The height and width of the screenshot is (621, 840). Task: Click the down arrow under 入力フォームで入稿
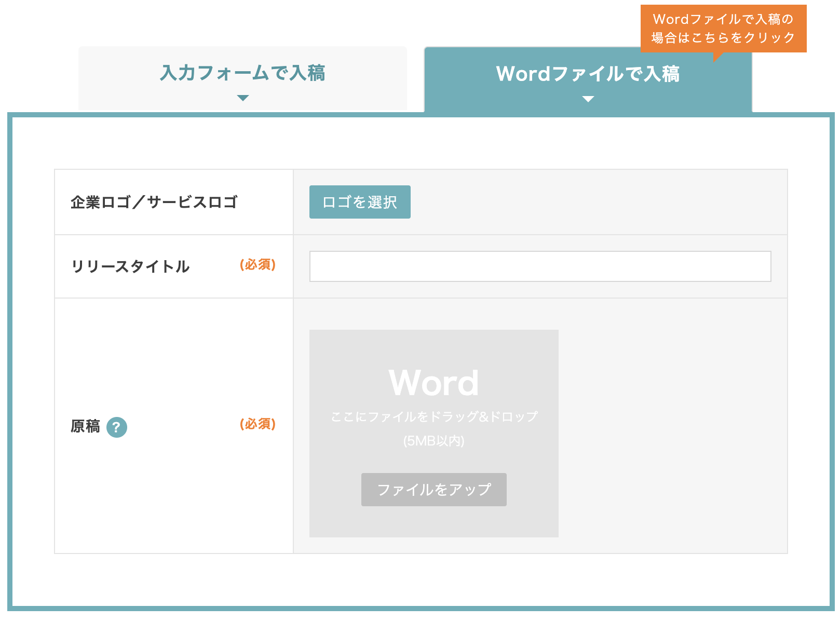(x=242, y=98)
